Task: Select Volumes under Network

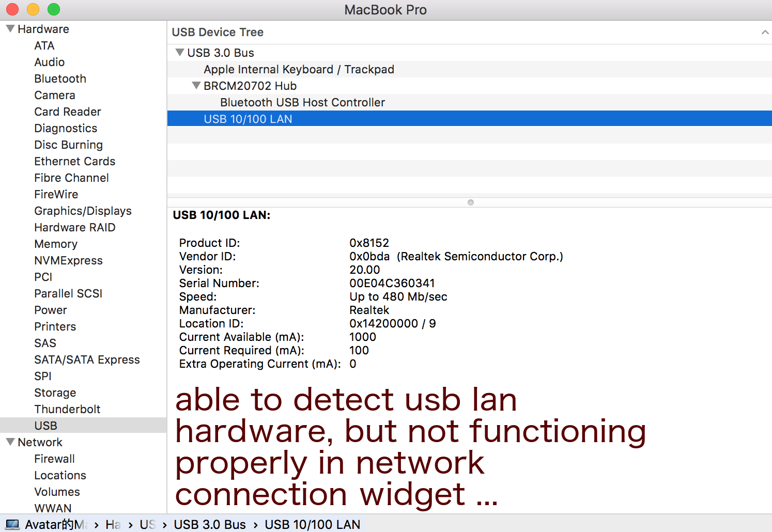Action: pyautogui.click(x=57, y=492)
